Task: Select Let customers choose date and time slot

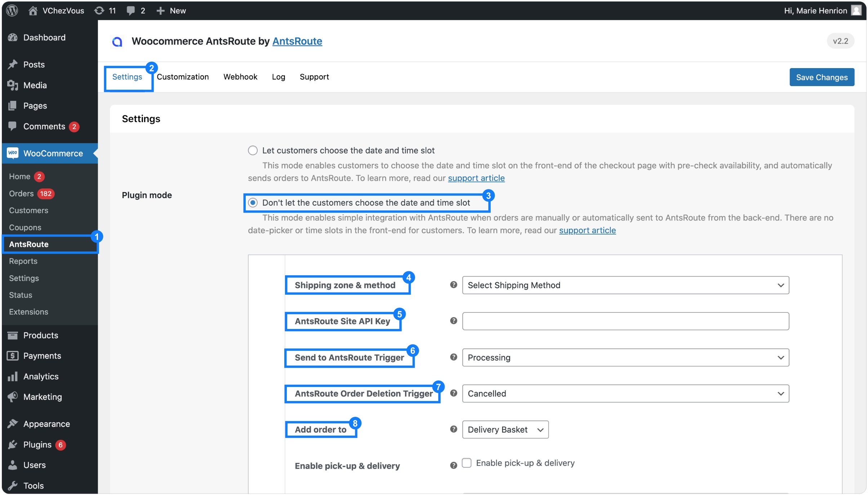Action: pos(253,150)
